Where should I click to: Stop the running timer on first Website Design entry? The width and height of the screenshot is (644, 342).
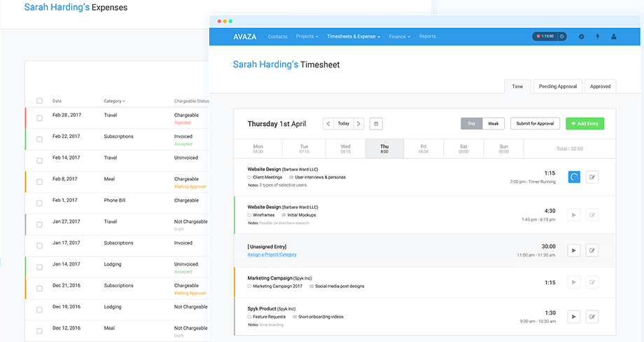point(574,177)
